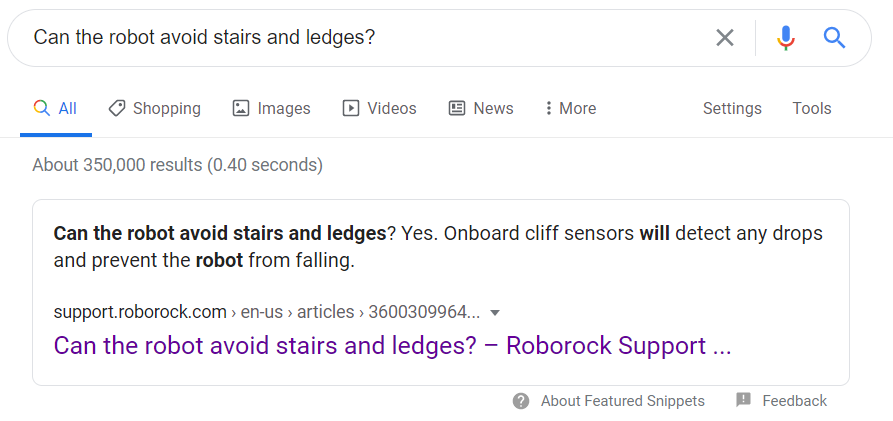This screenshot has width=893, height=421.
Task: Submit search with magnifying glass icon
Action: point(834,38)
